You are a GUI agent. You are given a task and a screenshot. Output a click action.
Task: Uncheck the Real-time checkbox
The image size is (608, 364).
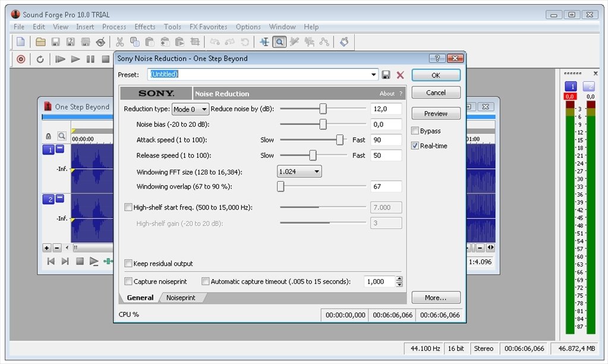click(x=415, y=145)
